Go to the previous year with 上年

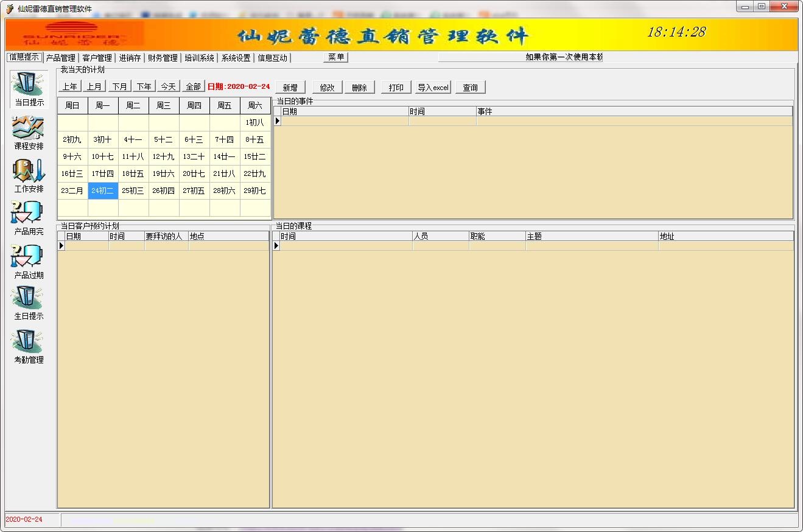69,86
